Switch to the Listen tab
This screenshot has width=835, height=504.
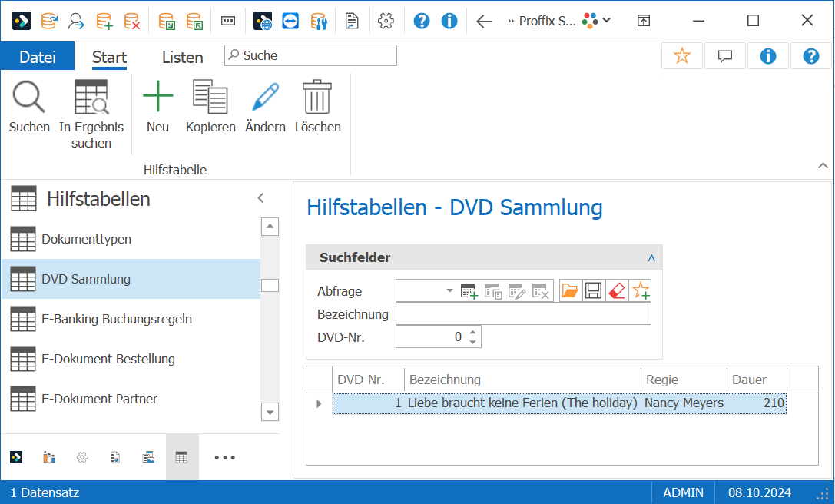coord(183,57)
